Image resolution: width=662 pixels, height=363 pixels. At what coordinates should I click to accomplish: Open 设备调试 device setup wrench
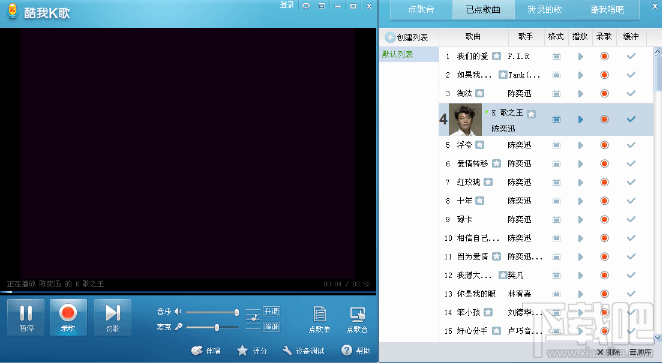(304, 350)
